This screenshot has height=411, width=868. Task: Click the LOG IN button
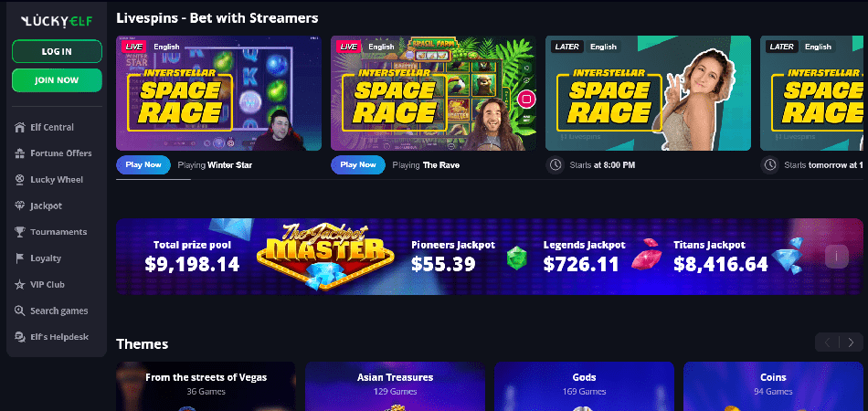[x=57, y=51]
